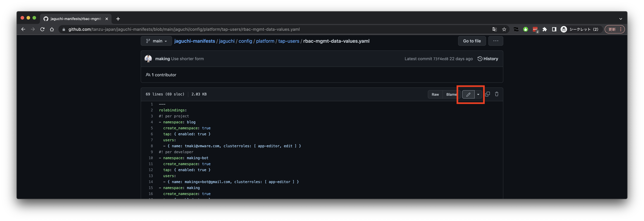Image resolution: width=644 pixels, height=221 pixels.
Task: Click the contributors people icon
Action: (x=148, y=75)
